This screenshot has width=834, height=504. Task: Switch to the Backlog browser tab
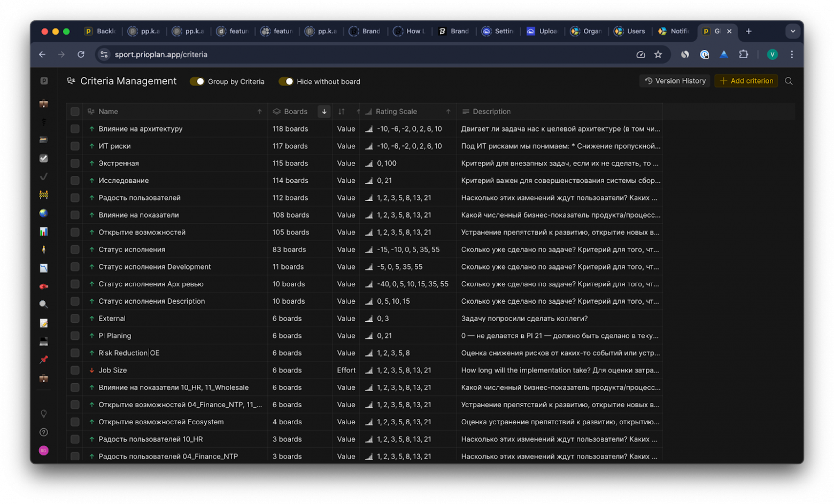tap(101, 31)
